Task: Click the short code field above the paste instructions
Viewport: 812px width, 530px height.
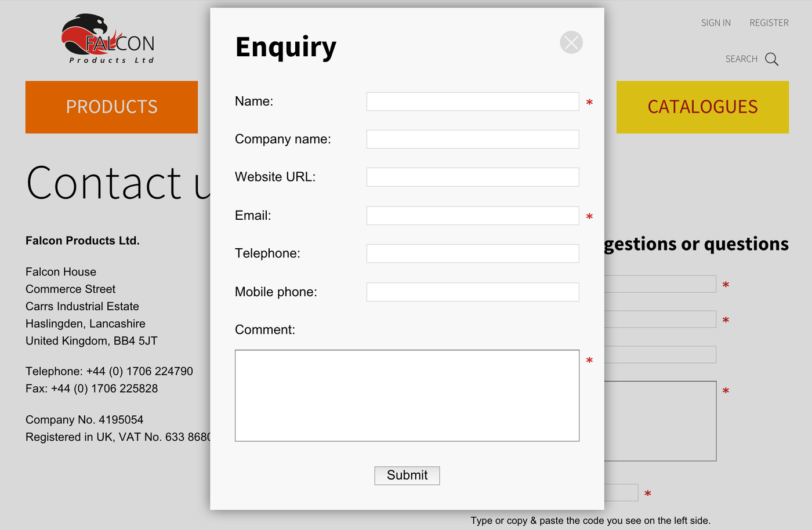Action: (x=621, y=493)
